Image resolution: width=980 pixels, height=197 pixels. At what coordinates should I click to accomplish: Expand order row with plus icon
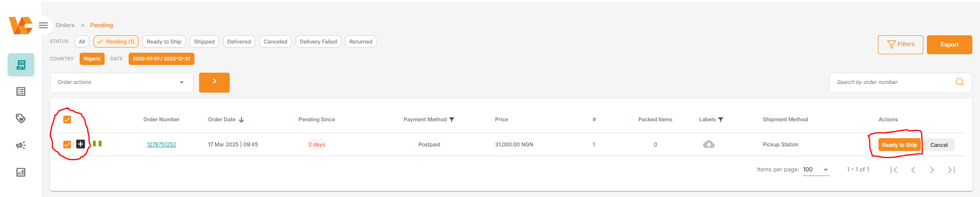point(80,144)
